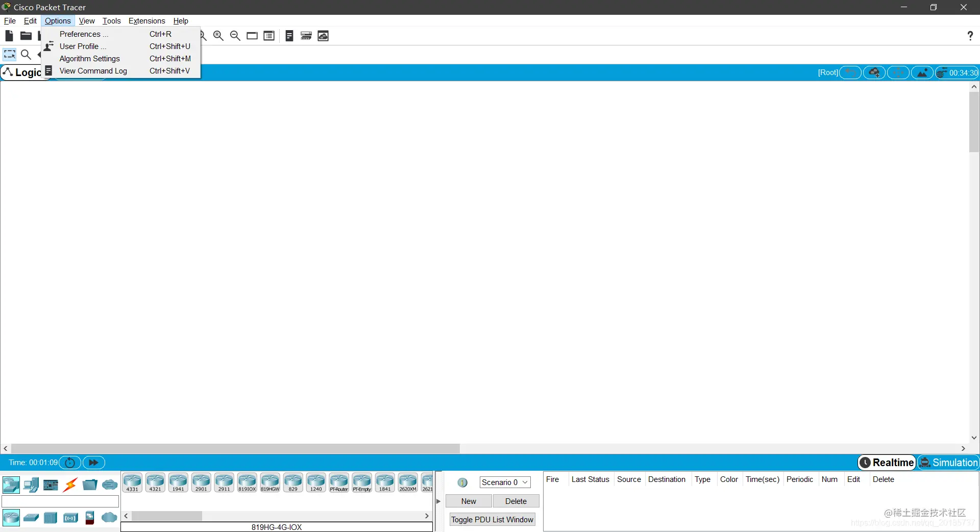Choose the Routers subcategory icon
Viewport: 980px width, 532px height.
(x=11, y=518)
